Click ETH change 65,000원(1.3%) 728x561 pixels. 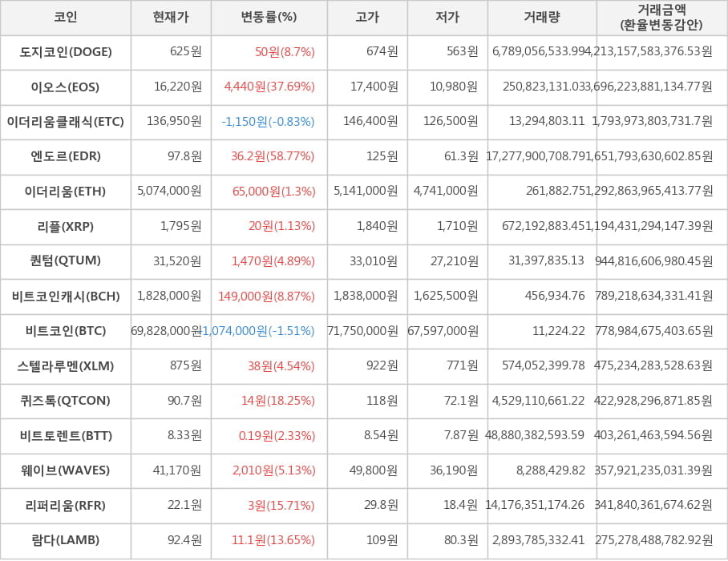click(x=274, y=192)
